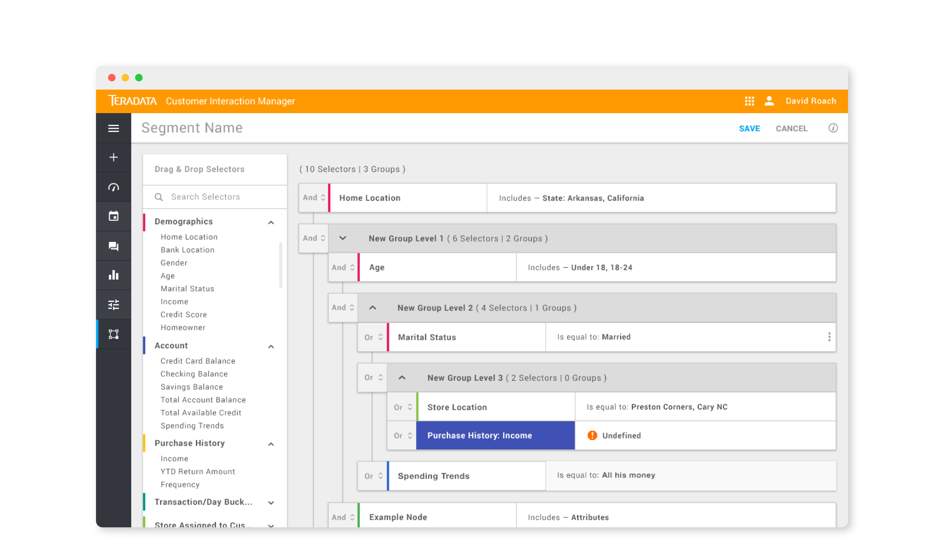Image resolution: width=944 pixels, height=560 pixels.
Task: Click the plus add icon in sidebar
Action: pyautogui.click(x=114, y=157)
